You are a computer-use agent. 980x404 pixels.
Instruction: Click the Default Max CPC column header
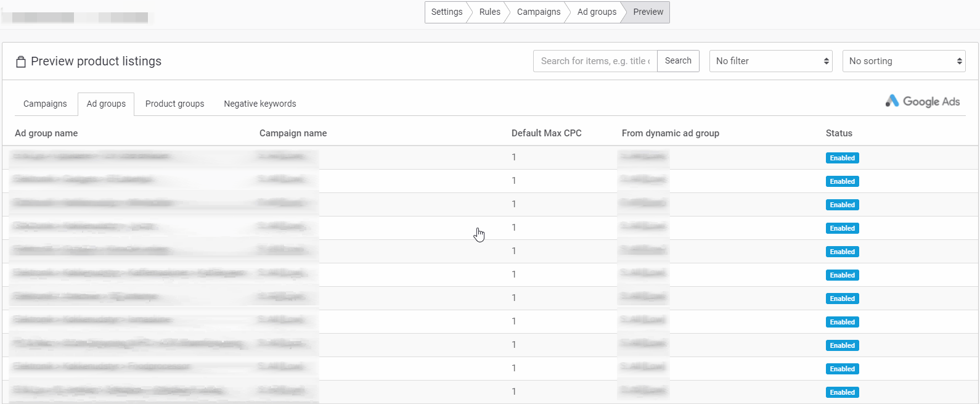click(546, 133)
